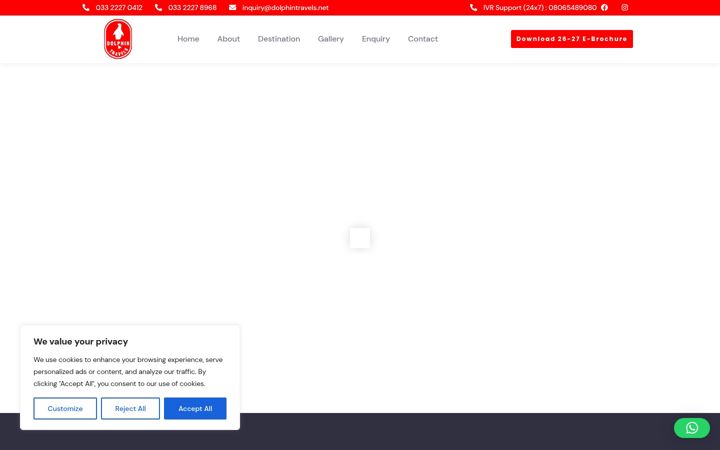720x450 pixels.
Task: Click phone icon beside 033 2227 8968
Action: click(x=158, y=7)
